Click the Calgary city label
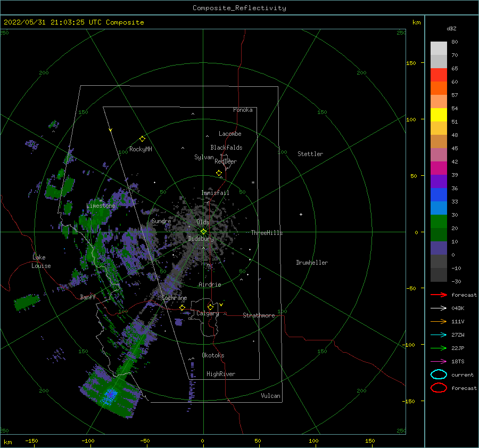Screen dimensions: 479x448 click(x=208, y=313)
